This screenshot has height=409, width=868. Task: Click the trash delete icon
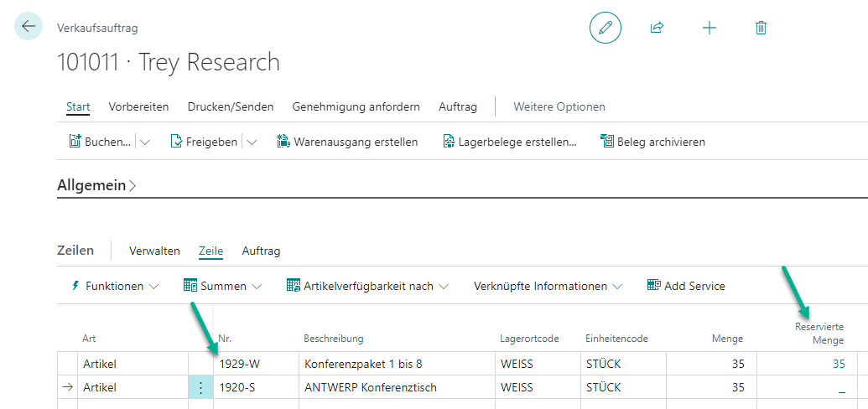[x=761, y=28]
